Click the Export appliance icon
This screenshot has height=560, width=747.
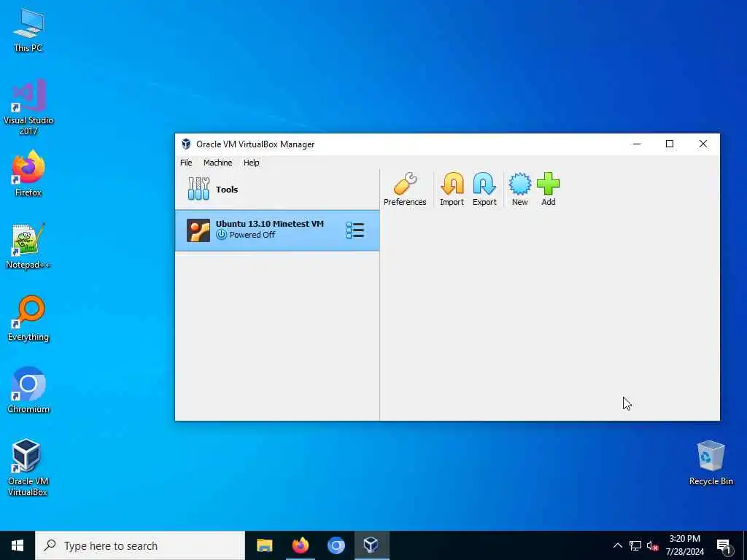pyautogui.click(x=484, y=189)
